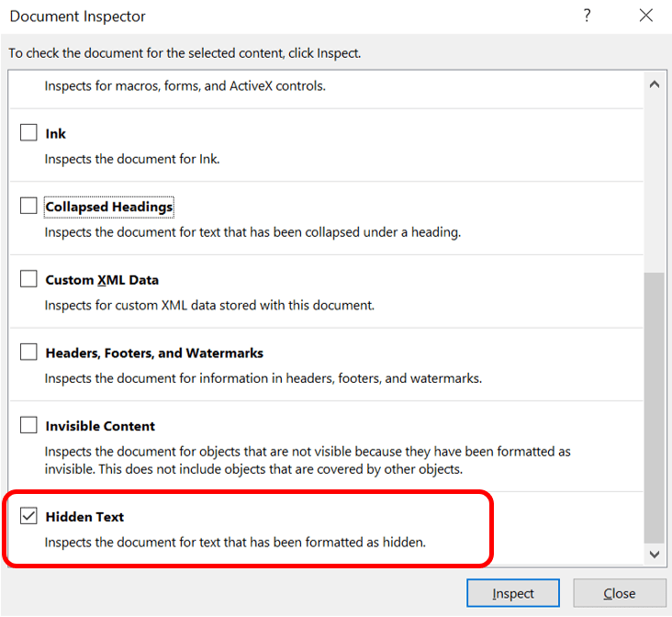Click the Hidden Text label

84,517
